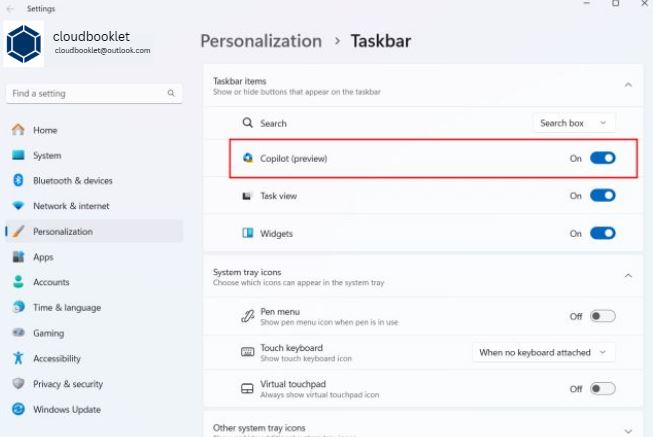Select Network & internet
This screenshot has width=653, height=437.
pyautogui.click(x=94, y=206)
